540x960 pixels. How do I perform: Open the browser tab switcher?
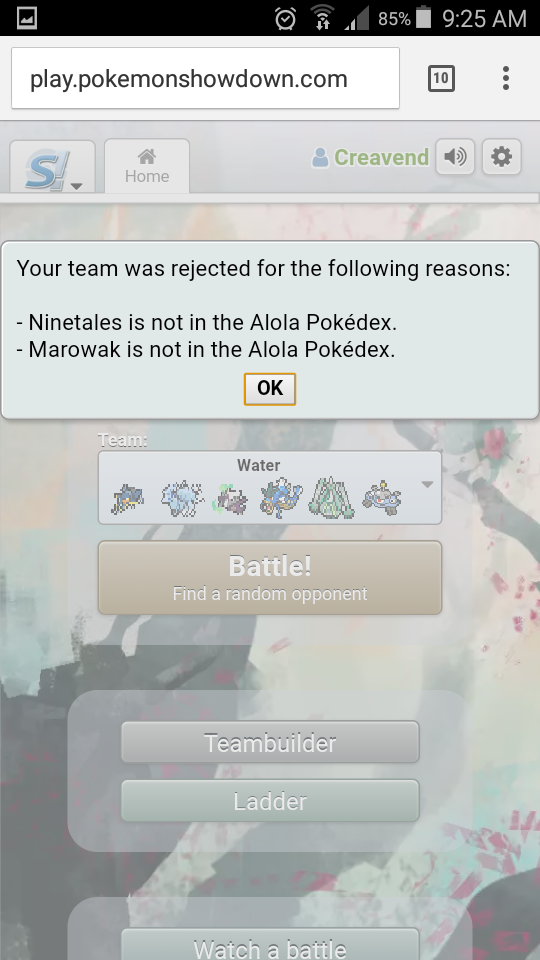441,78
